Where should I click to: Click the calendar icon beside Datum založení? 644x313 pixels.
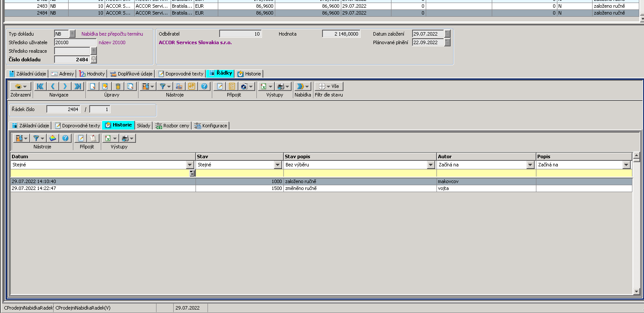(x=447, y=34)
